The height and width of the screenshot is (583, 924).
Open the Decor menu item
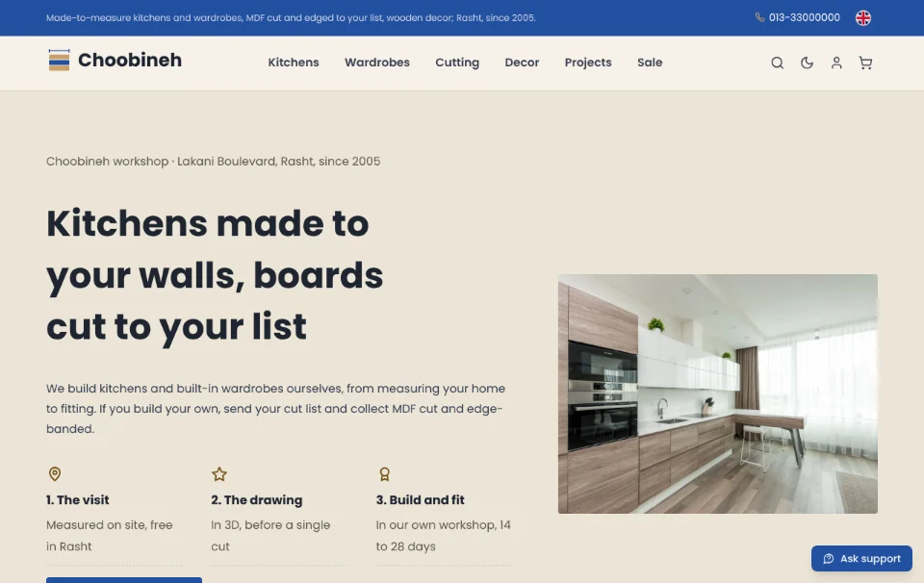pos(522,63)
